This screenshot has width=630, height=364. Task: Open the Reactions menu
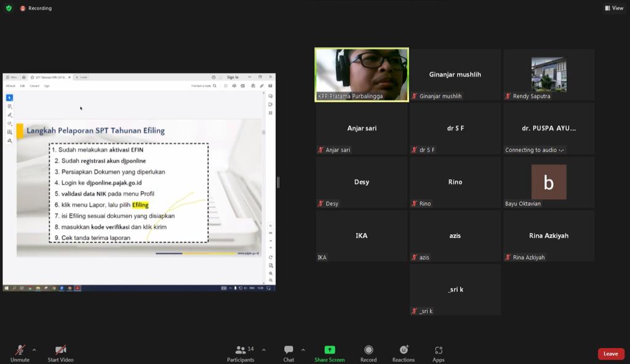(x=404, y=352)
